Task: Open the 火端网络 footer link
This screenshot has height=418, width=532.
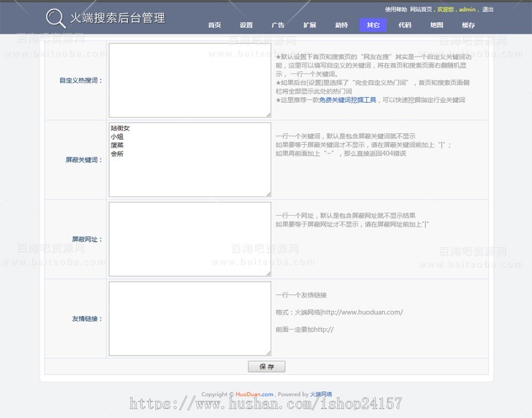Action: 321,394
